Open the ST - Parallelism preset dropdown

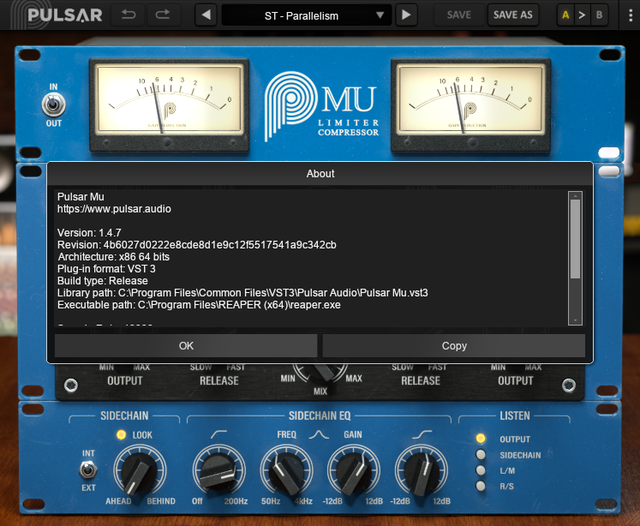306,16
